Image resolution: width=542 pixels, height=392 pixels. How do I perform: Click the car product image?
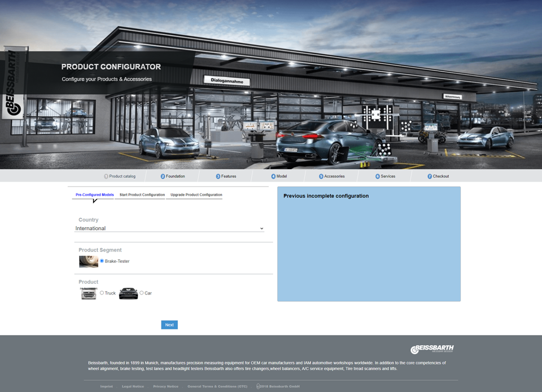pos(128,293)
